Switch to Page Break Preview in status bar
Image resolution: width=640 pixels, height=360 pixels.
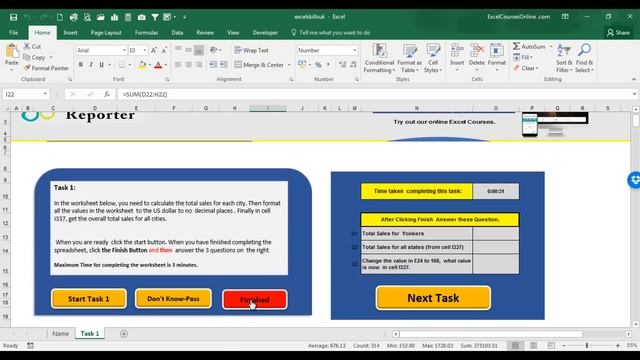click(551, 346)
